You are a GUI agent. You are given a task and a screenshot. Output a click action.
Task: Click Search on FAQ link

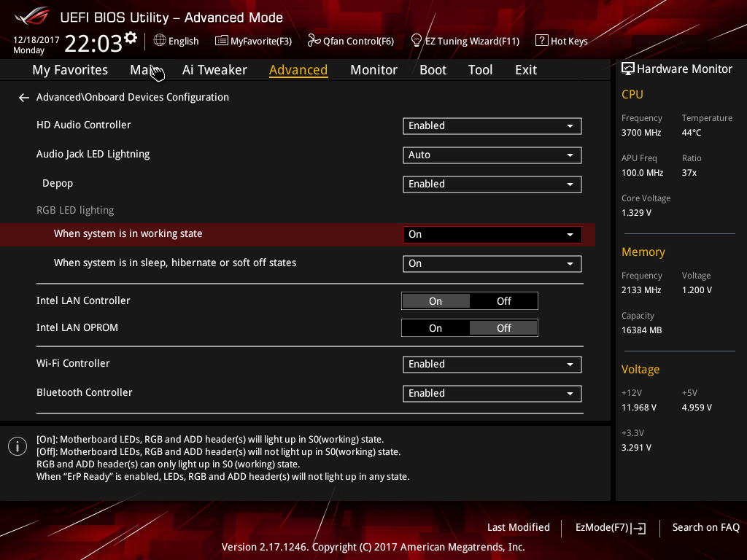705,528
